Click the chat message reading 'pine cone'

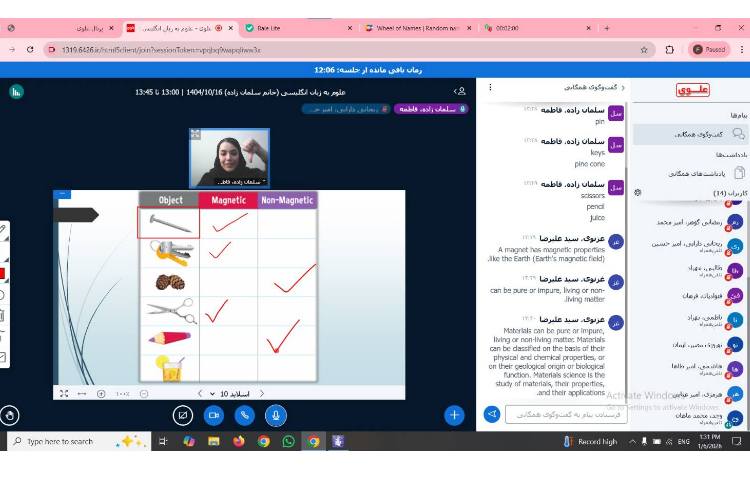(589, 164)
